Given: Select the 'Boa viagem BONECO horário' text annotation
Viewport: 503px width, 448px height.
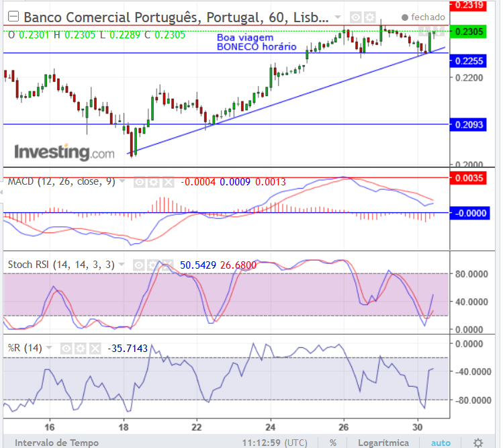Looking at the screenshot, I should (257, 42).
